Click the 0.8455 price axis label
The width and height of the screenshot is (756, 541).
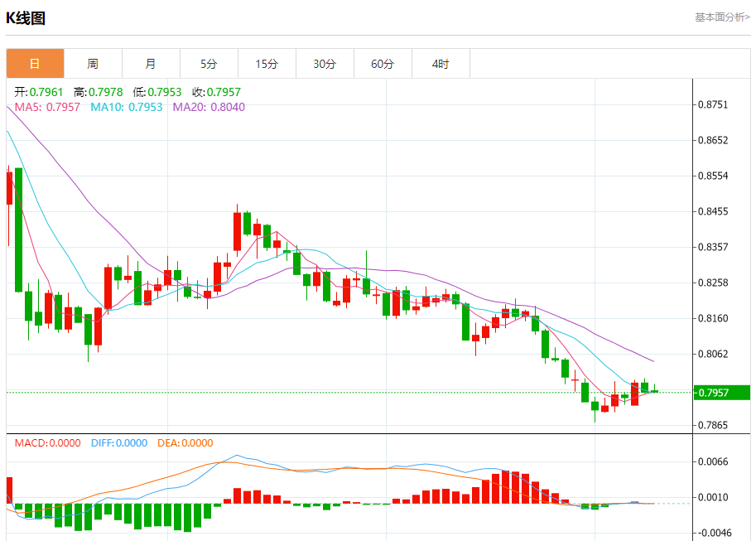tap(713, 211)
